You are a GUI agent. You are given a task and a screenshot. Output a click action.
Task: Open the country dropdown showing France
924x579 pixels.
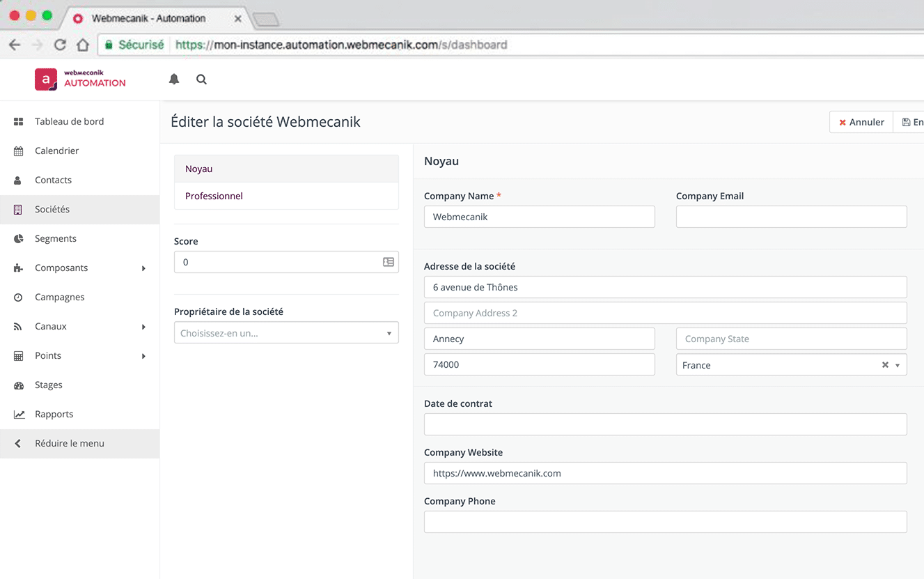coord(898,365)
